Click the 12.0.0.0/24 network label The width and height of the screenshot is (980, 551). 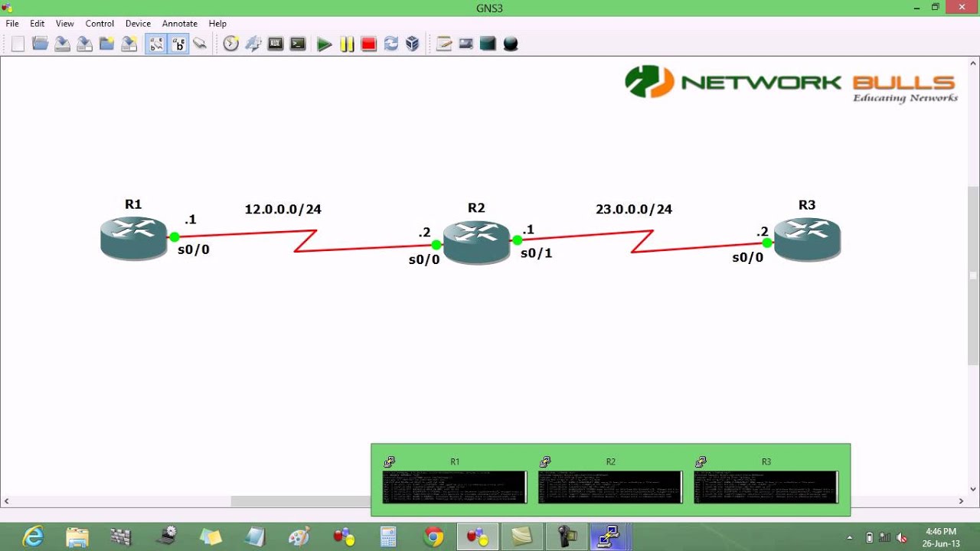tap(283, 209)
